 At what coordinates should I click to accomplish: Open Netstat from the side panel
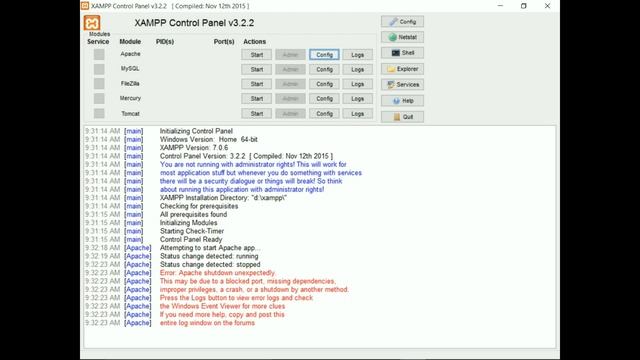click(402, 37)
